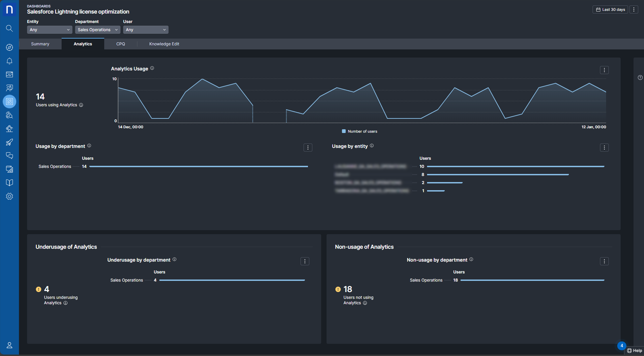Open Usage by entity options menu

pos(604,148)
